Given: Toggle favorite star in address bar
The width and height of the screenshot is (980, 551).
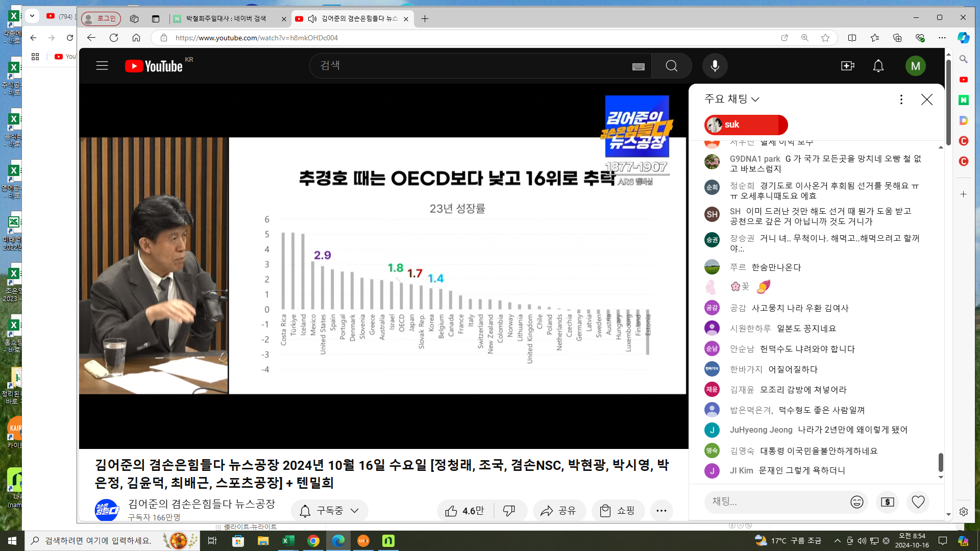Looking at the screenshot, I should click(x=825, y=38).
